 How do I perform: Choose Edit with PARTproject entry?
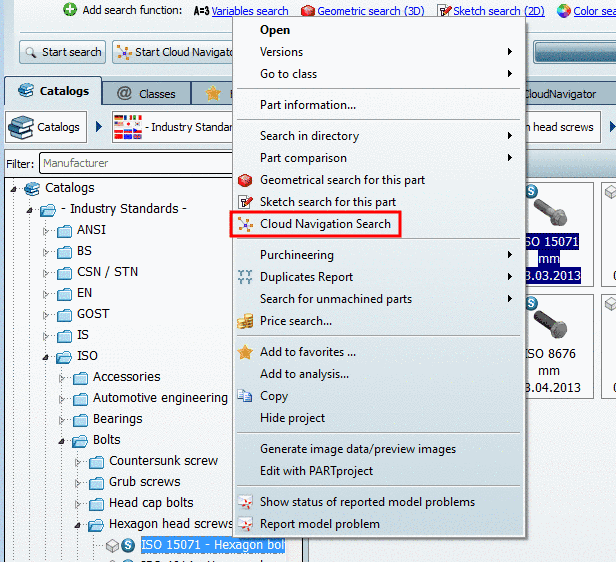tap(316, 471)
